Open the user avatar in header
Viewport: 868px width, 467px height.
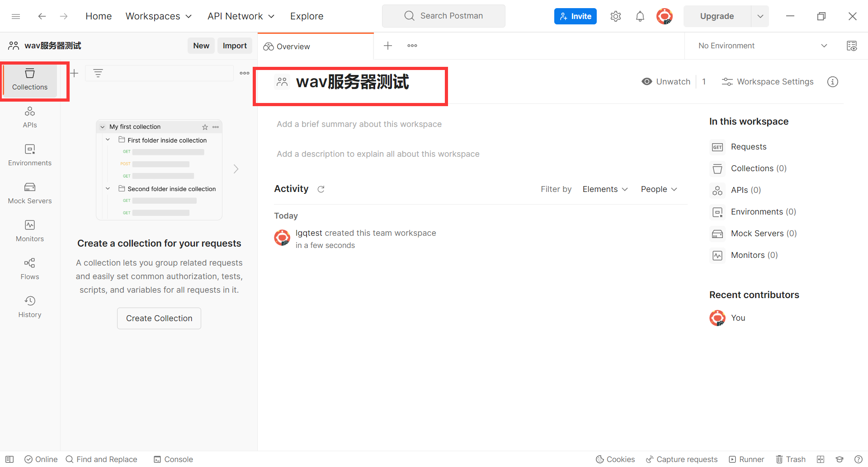[664, 16]
